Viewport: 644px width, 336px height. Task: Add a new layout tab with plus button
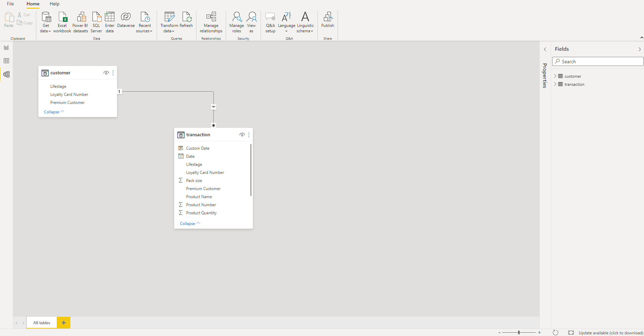point(64,323)
